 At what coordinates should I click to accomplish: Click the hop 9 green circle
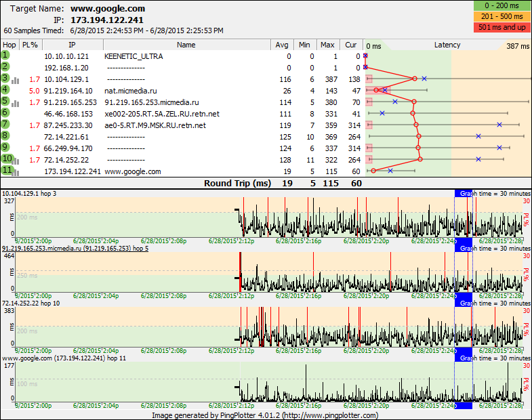[x=5, y=147]
